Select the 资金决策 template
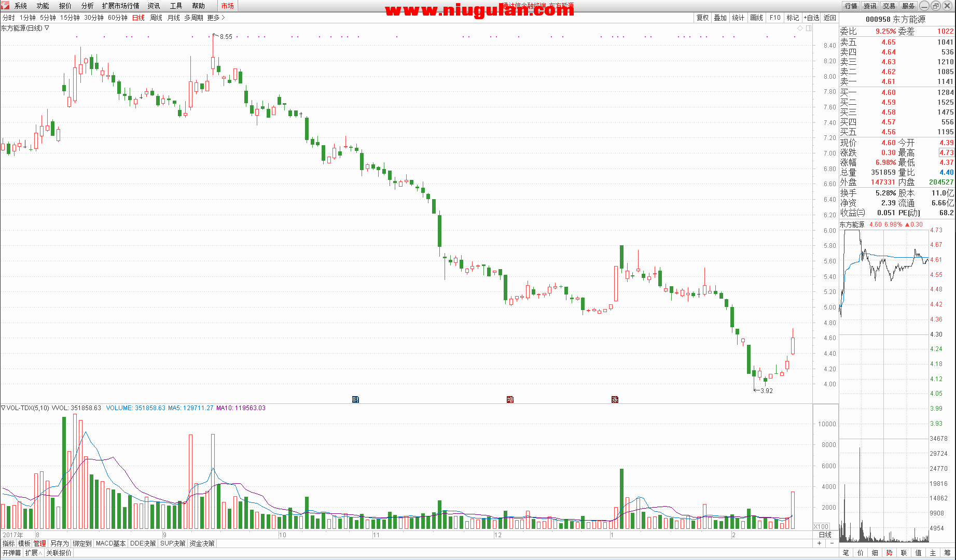 [202, 543]
